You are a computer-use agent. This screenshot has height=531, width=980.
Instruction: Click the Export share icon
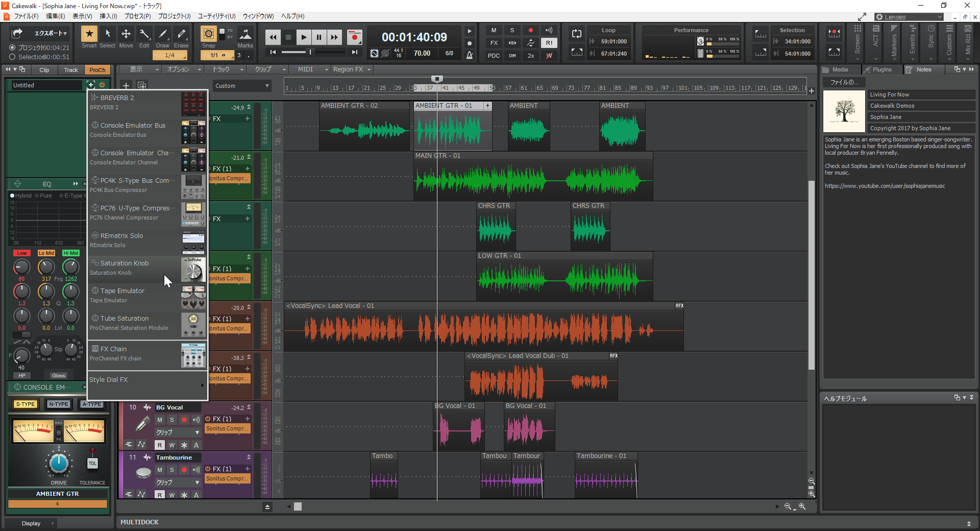coord(17,33)
